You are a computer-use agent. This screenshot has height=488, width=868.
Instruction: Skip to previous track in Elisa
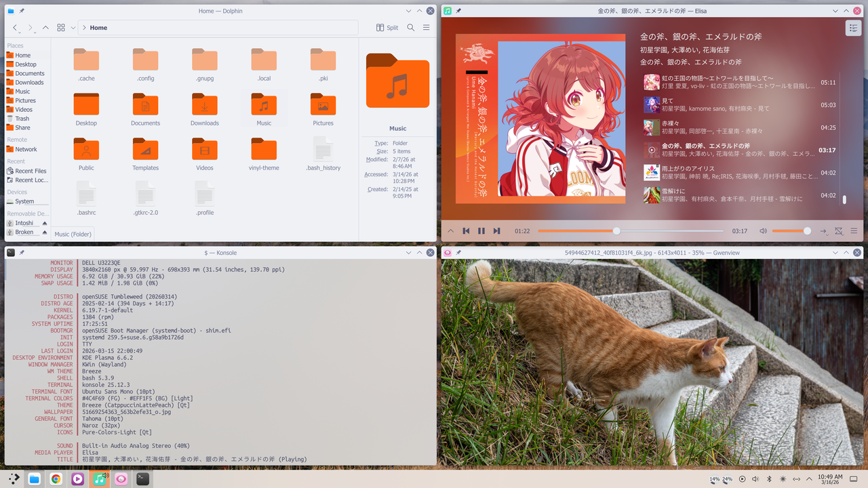466,231
